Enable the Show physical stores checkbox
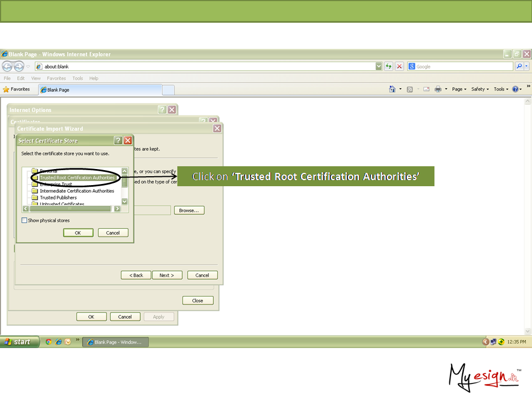The width and height of the screenshot is (532, 399). click(24, 221)
